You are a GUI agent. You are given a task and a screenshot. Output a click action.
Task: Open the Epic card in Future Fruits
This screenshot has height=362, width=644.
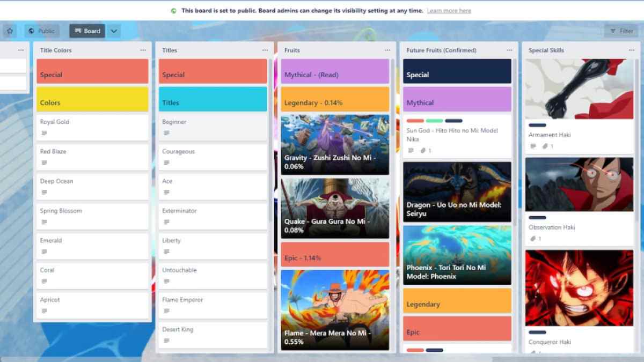[457, 329]
